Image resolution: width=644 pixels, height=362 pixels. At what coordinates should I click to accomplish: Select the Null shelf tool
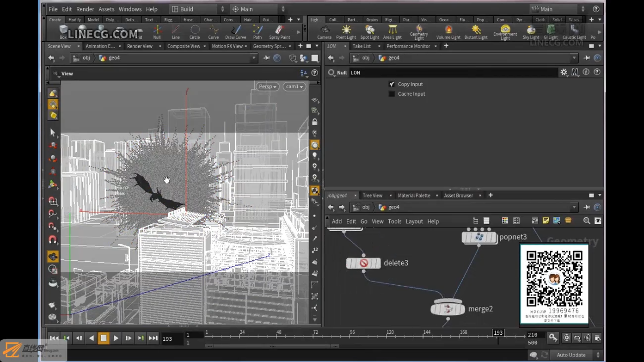click(x=157, y=32)
